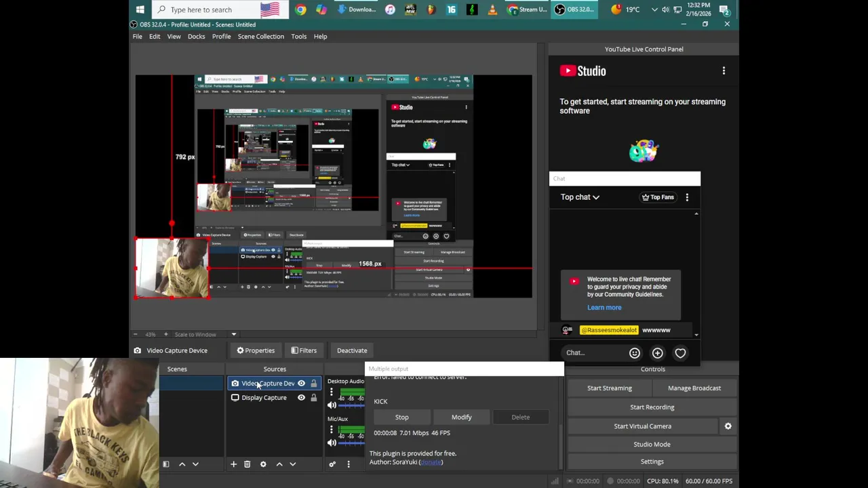Follow the Learn more link in chat
Viewport: 868px width, 488px height.
(x=604, y=308)
